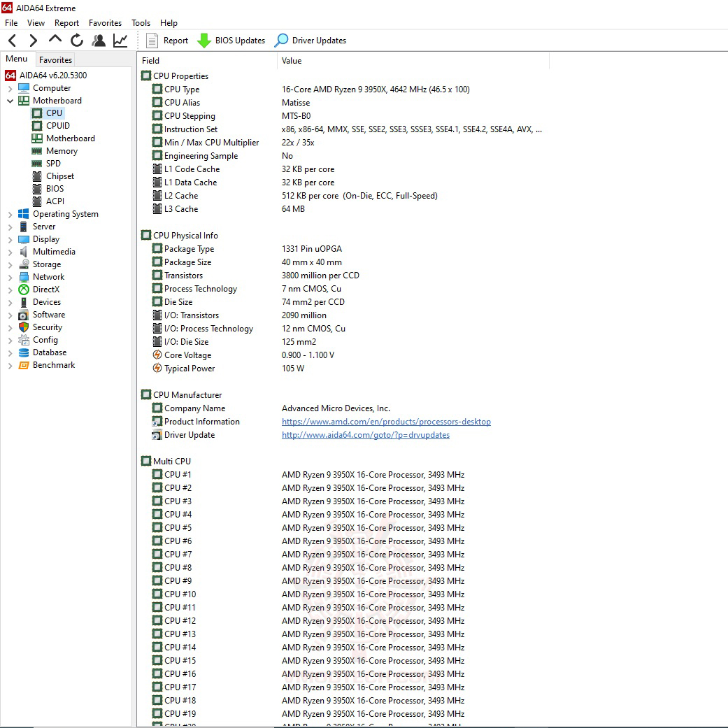Collapse the Motherboard tree node
Viewport: 728px width, 728px height.
point(10,101)
